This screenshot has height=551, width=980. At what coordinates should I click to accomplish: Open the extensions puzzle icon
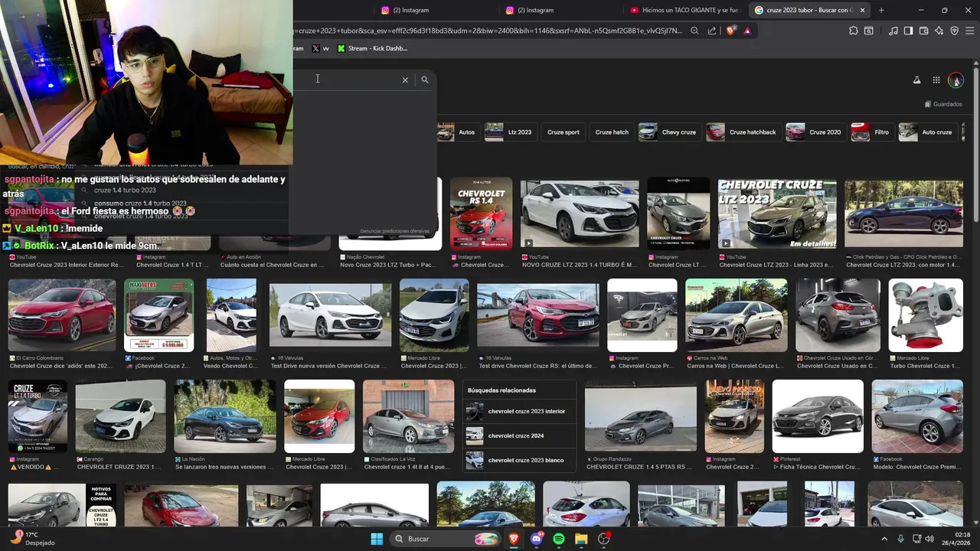point(854,31)
